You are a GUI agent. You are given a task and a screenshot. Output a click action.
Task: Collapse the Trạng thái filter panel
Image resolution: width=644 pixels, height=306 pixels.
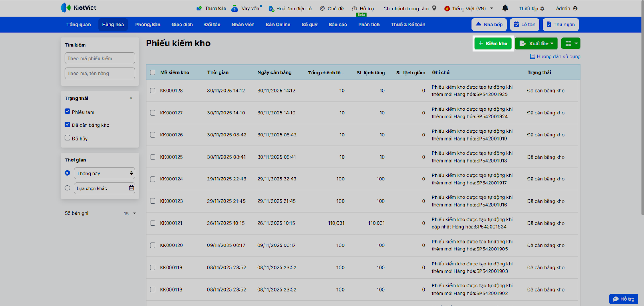click(131, 99)
